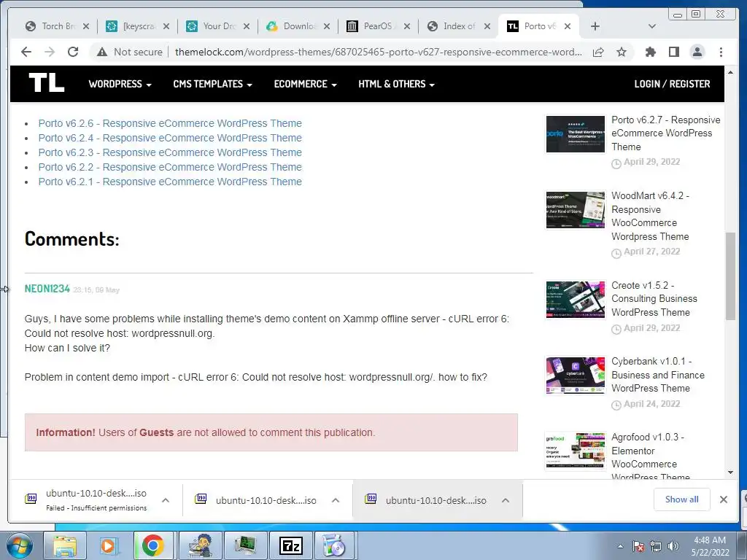Expand the CMS TEMPLATES dropdown
Image resolution: width=747 pixels, height=560 pixels.
212,84
